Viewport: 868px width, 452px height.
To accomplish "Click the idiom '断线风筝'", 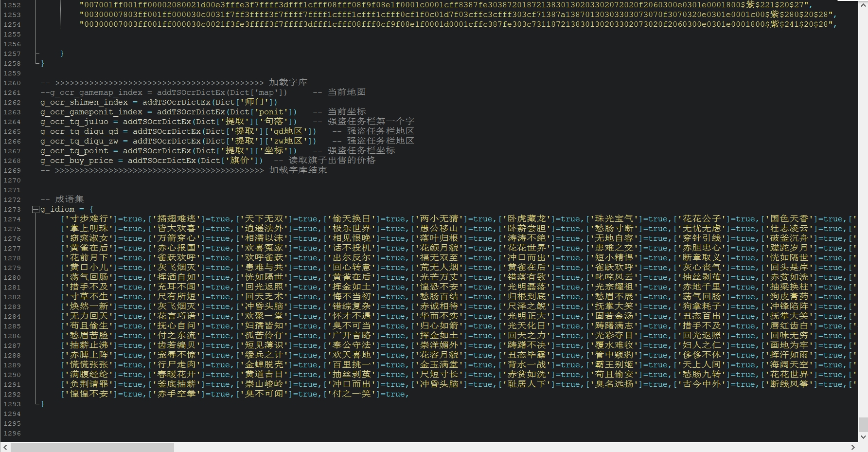I will click(x=789, y=384).
